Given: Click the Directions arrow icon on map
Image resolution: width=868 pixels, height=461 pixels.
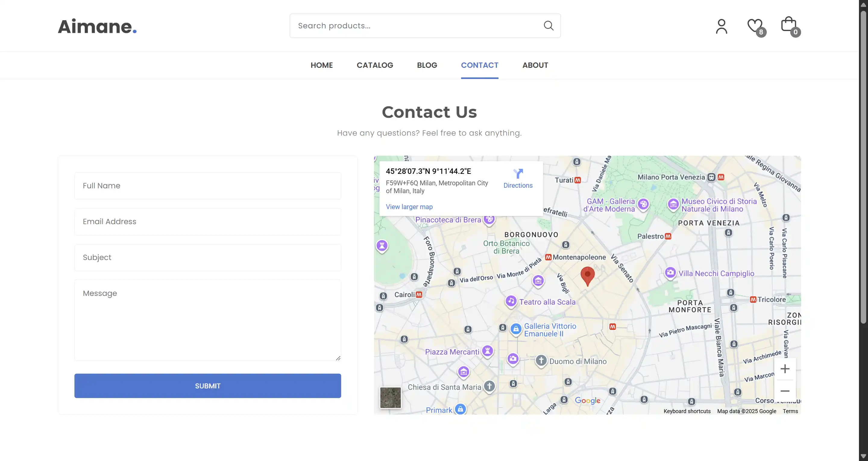Looking at the screenshot, I should pyautogui.click(x=518, y=174).
